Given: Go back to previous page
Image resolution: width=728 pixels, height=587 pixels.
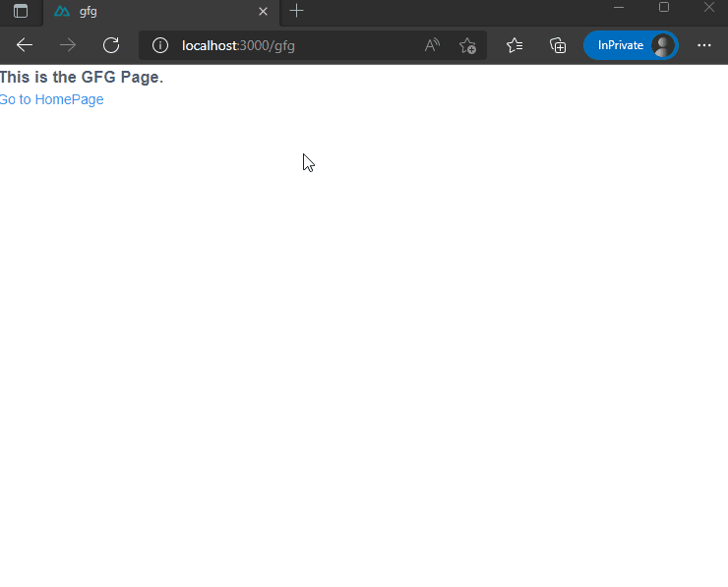Looking at the screenshot, I should 25,45.
